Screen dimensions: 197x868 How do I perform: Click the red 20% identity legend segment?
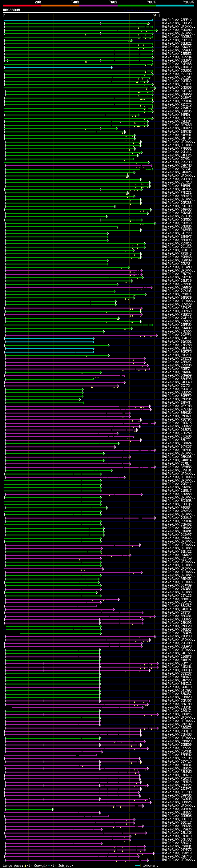click(x=22, y=6)
